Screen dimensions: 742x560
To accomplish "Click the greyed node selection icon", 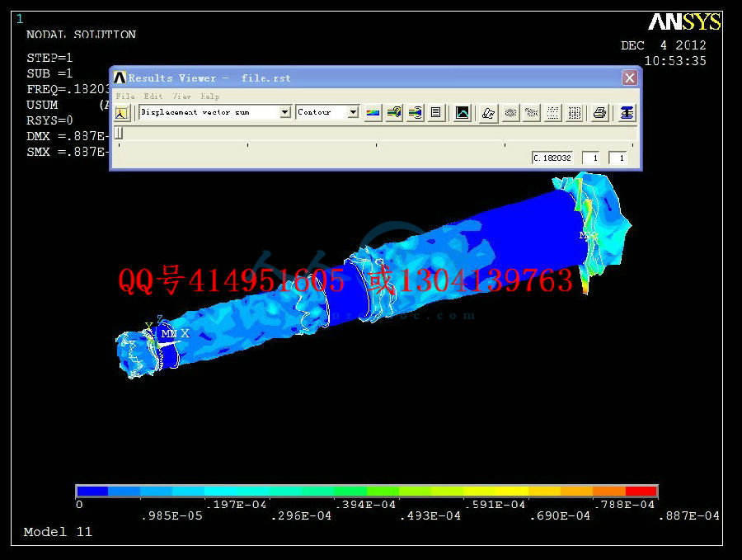I will (x=532, y=113).
